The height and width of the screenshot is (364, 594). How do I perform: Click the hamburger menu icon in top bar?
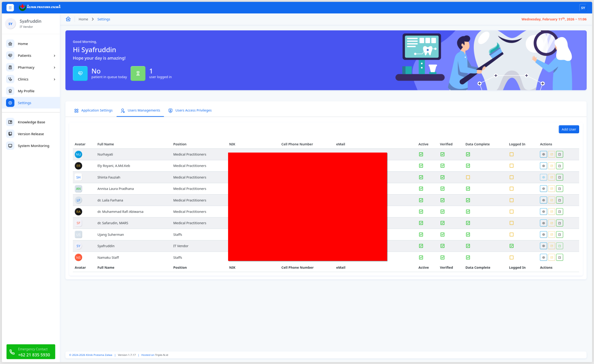10,7
